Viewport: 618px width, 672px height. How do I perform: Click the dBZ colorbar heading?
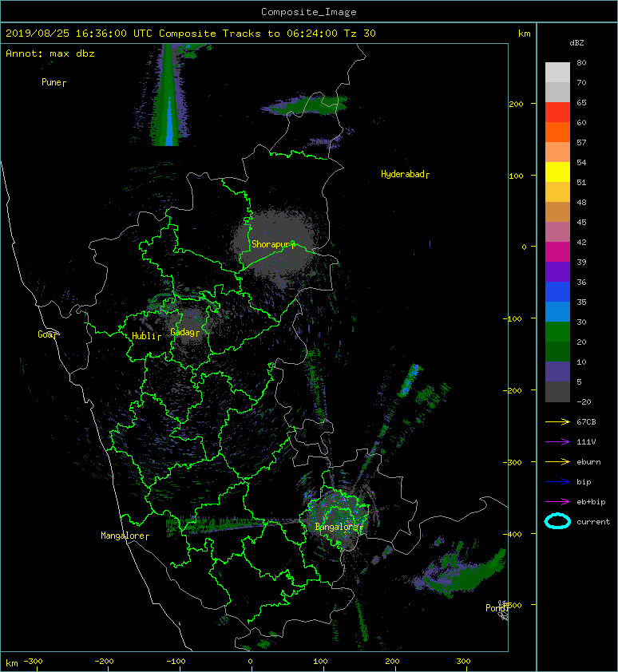point(576,43)
